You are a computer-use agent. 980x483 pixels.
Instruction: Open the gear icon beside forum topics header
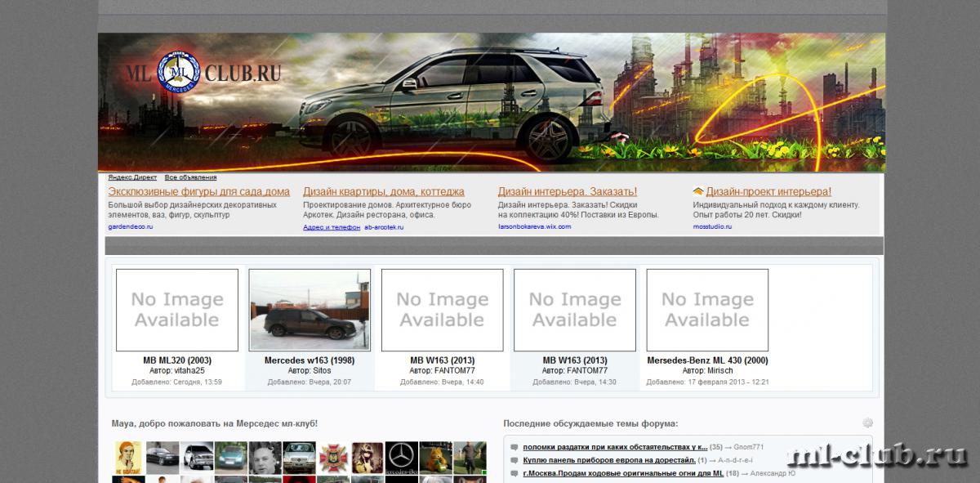(867, 423)
